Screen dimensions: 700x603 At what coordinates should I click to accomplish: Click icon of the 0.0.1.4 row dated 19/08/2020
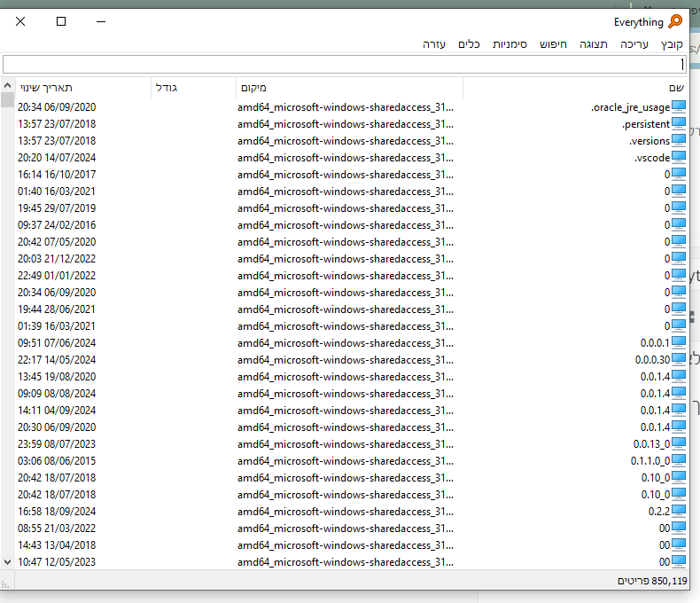[x=679, y=377]
